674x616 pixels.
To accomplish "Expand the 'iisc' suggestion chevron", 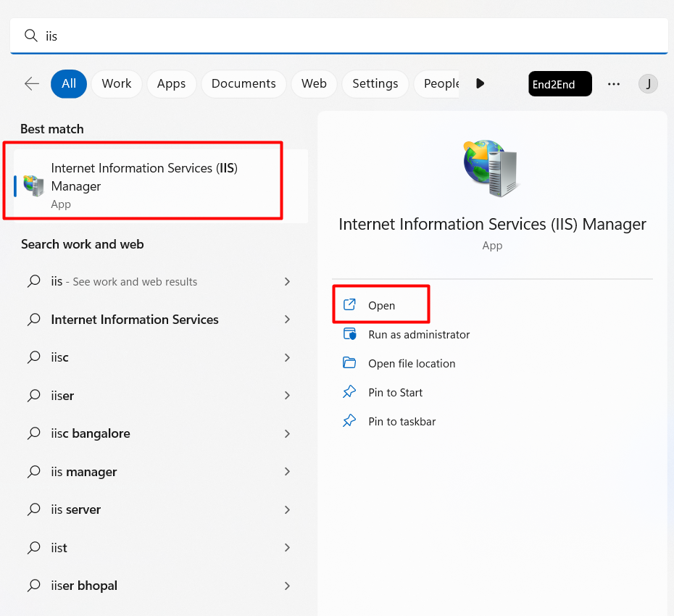I will [x=287, y=357].
